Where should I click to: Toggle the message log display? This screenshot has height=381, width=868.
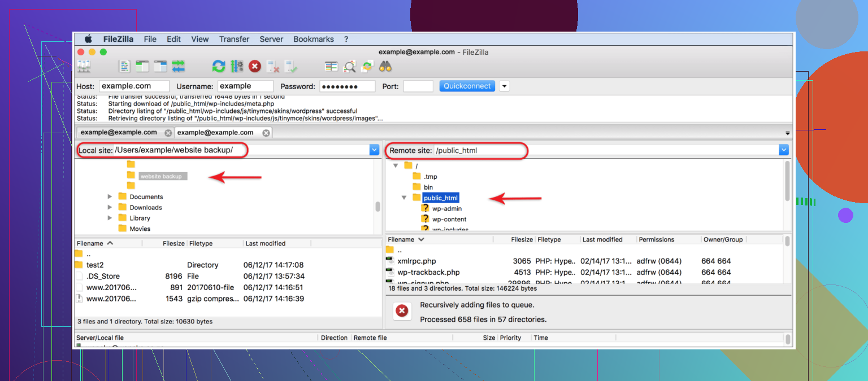(124, 67)
